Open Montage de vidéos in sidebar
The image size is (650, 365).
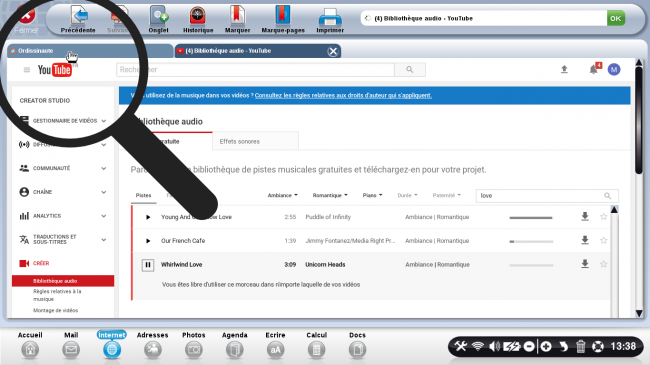pos(56,310)
